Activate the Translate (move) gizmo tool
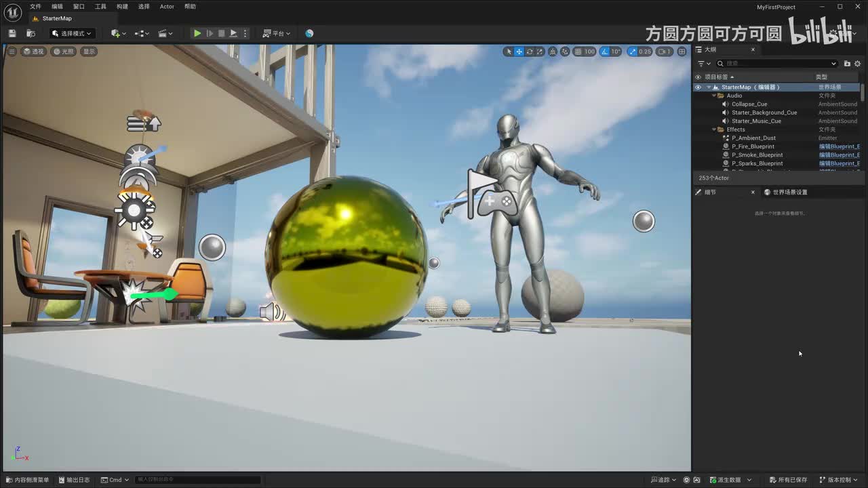This screenshot has height=488, width=868. [x=519, y=52]
